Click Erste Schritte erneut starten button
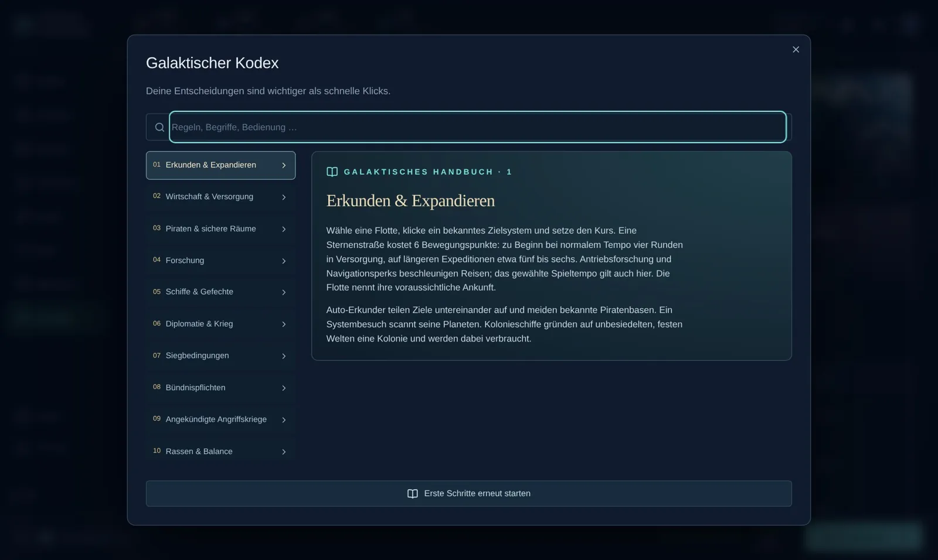Image resolution: width=938 pixels, height=560 pixels. click(x=469, y=494)
